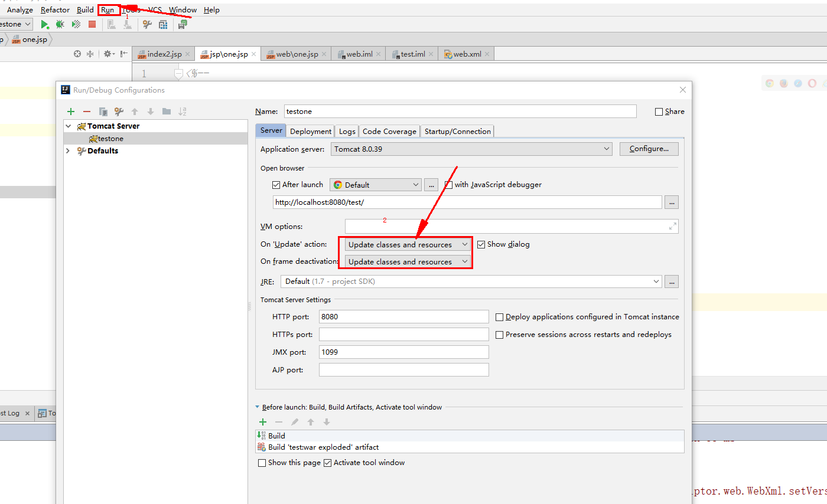This screenshot has width=827, height=504.
Task: Edit defaults wrench icon in dialog toolbar
Action: pos(119,112)
